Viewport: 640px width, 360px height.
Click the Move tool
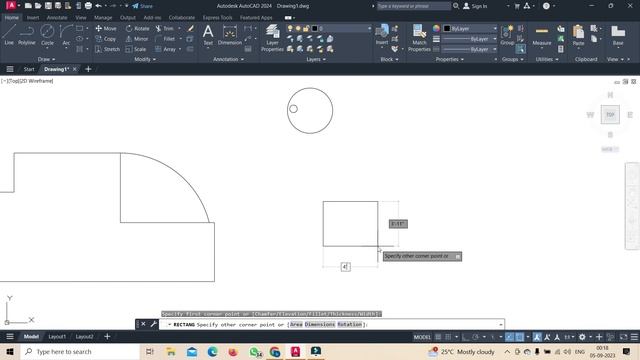(x=106, y=29)
